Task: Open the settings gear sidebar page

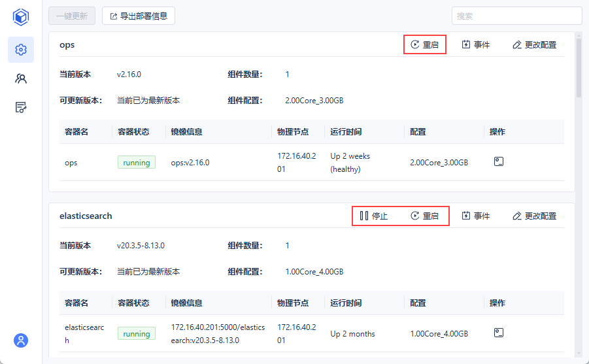Action: point(21,50)
